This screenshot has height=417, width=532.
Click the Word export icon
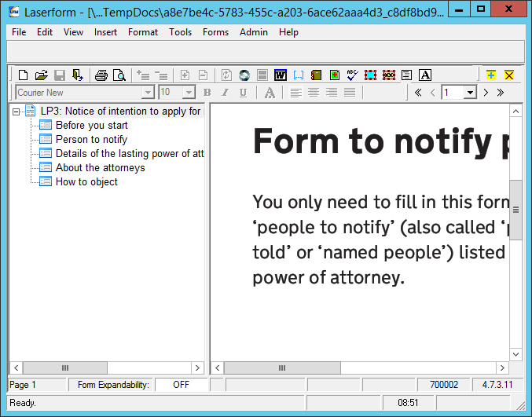[281, 75]
